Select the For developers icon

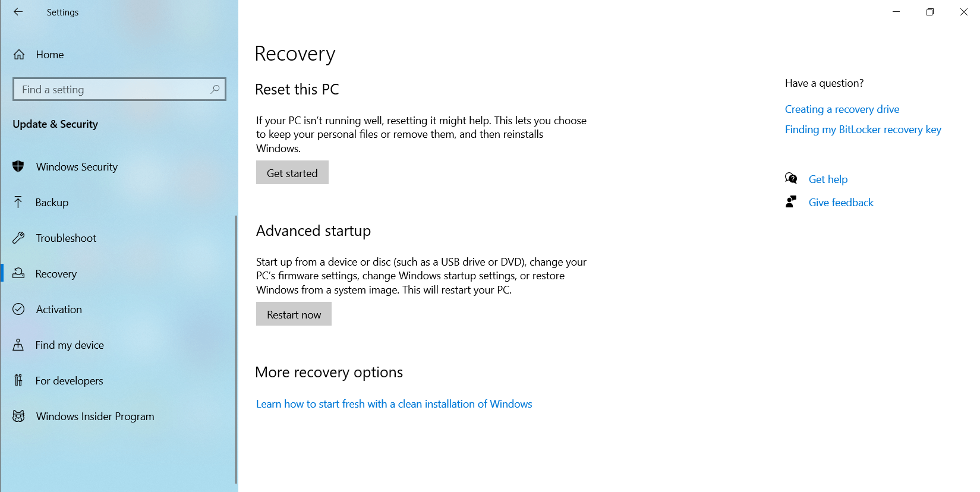pos(18,380)
